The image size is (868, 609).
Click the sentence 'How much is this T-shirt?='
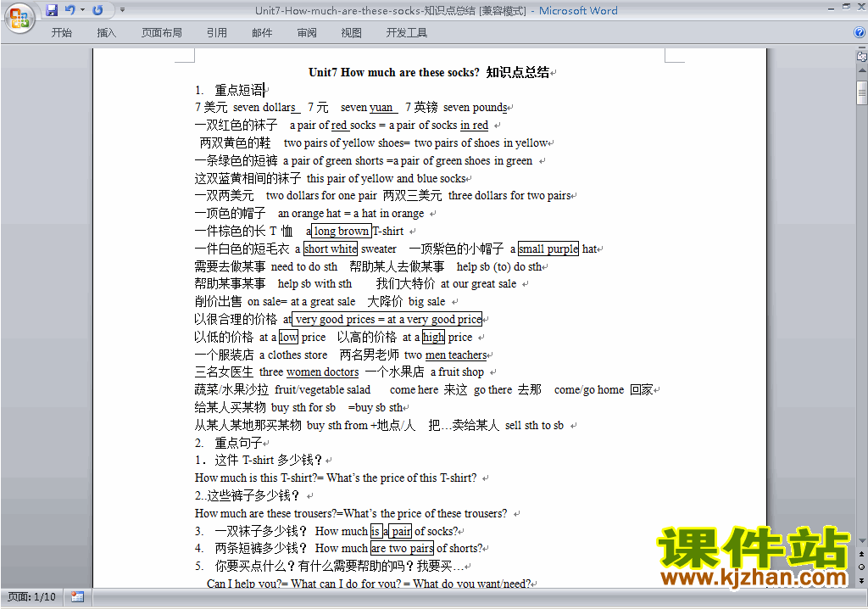[x=259, y=478]
